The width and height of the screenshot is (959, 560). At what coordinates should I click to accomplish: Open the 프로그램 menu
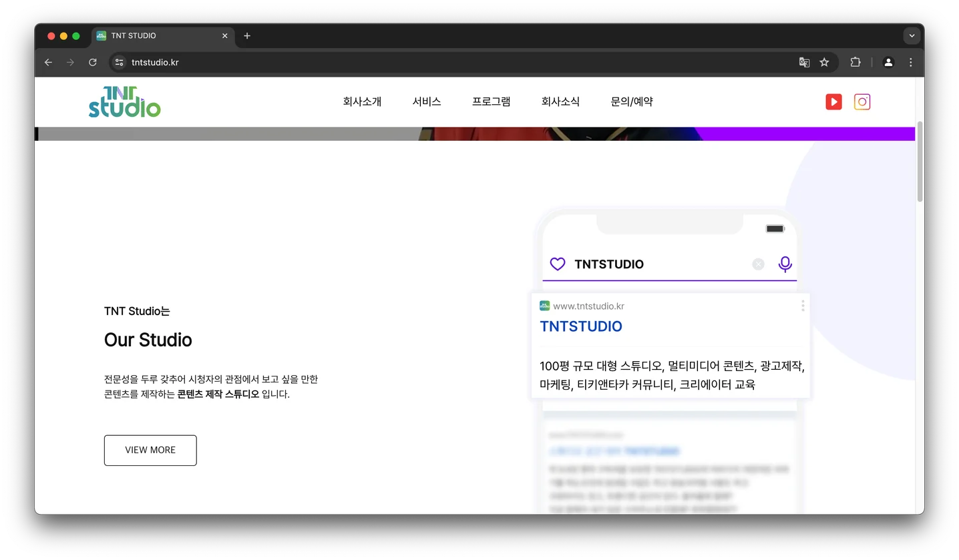tap(492, 102)
